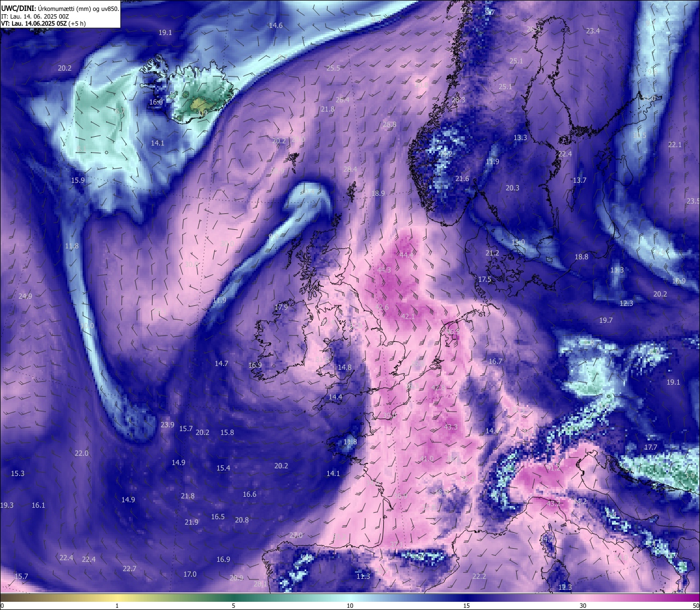This screenshot has height=610, width=700.
Task: Click the 16.1 value label
Action: [38, 505]
